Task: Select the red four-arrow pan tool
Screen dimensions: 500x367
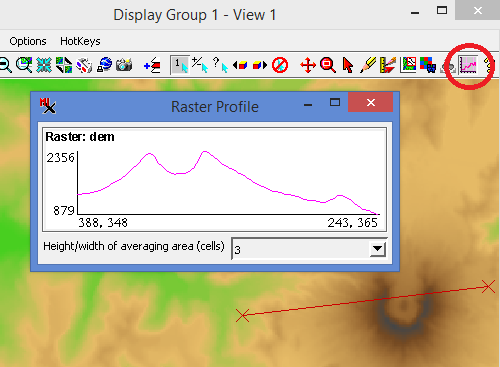Action: point(308,65)
